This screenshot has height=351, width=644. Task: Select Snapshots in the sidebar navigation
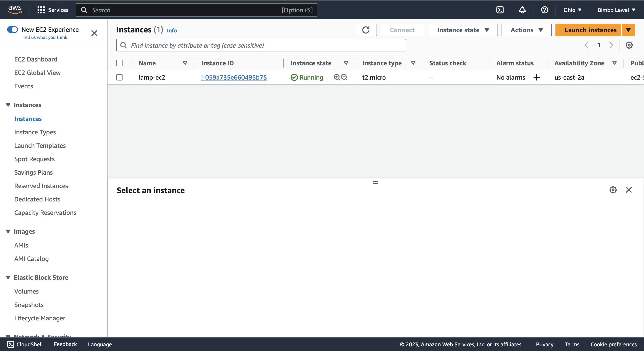(29, 304)
